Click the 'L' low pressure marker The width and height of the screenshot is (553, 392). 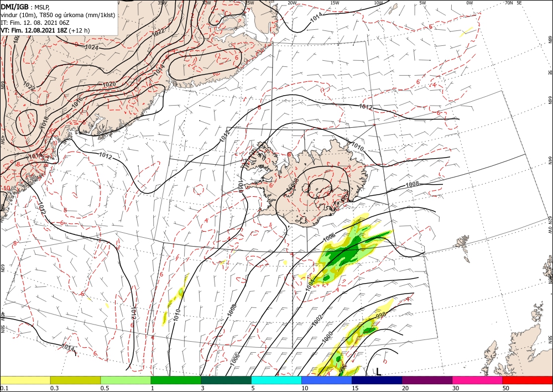pyautogui.click(x=378, y=372)
